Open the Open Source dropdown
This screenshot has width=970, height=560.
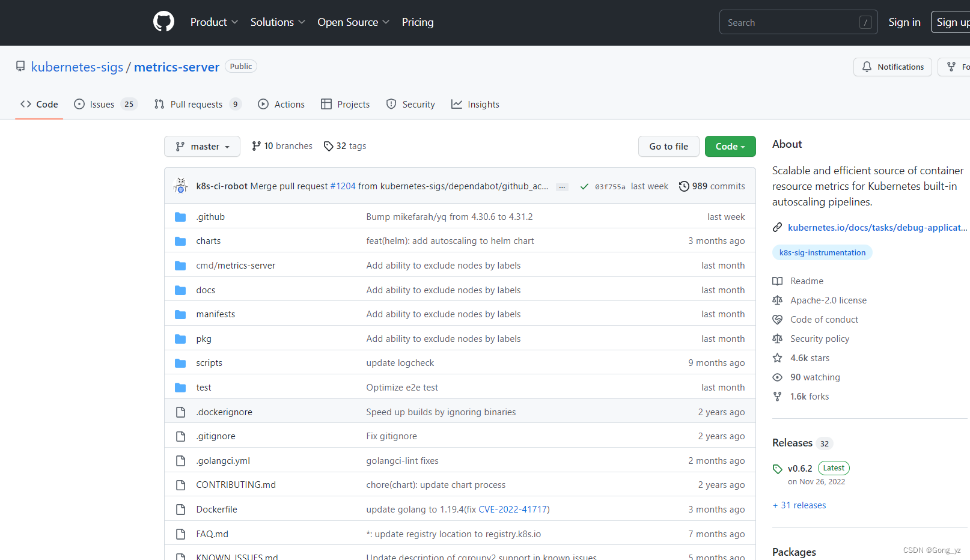click(x=353, y=22)
